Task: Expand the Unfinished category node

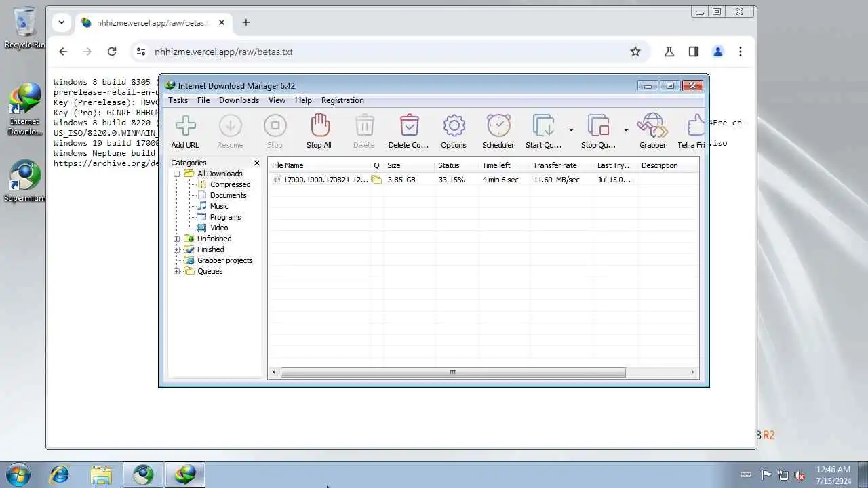Action: pyautogui.click(x=177, y=239)
